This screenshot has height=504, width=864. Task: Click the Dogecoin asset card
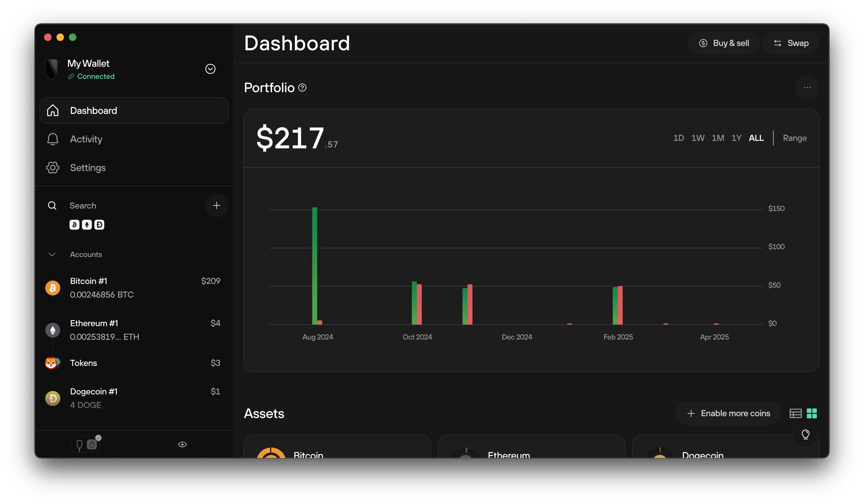click(725, 447)
